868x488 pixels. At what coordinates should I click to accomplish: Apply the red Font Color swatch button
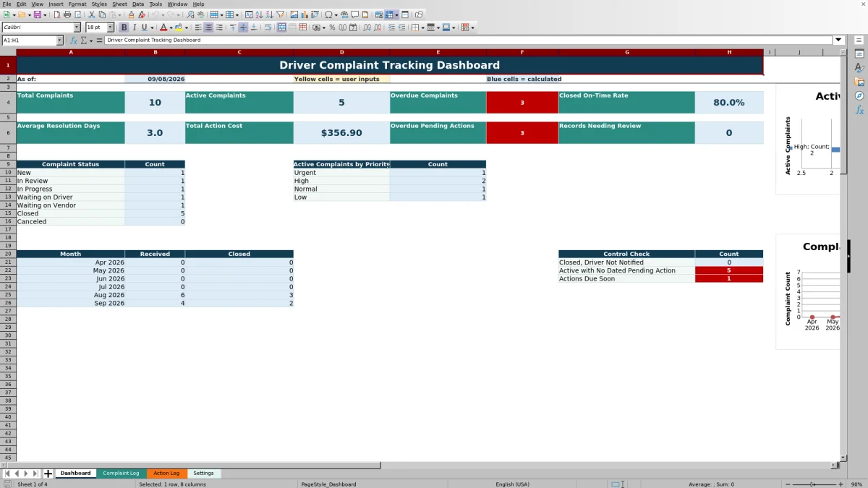point(163,27)
